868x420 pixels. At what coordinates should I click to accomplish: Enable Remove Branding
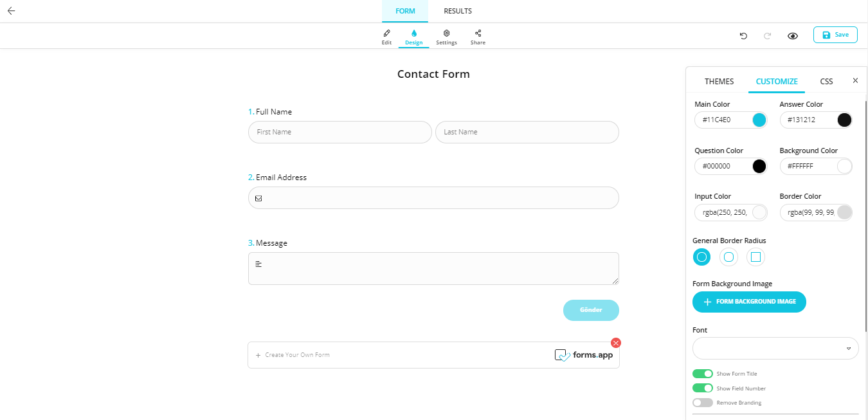701,402
